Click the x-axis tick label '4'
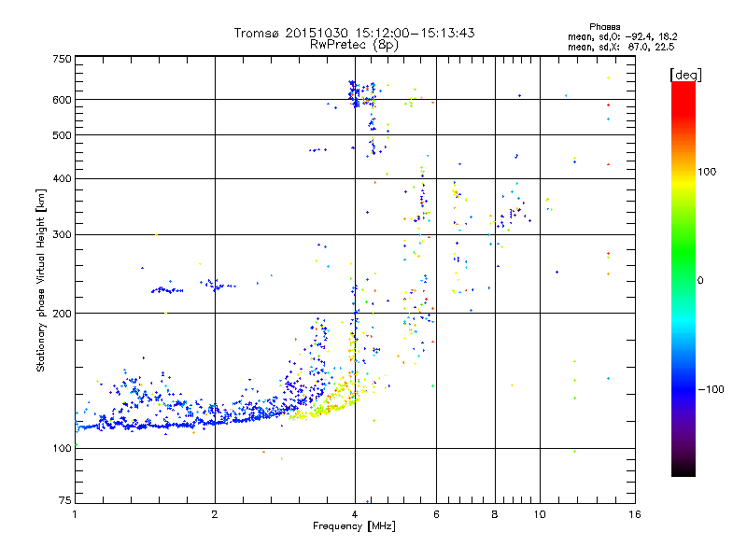This screenshot has width=747, height=560. click(355, 514)
